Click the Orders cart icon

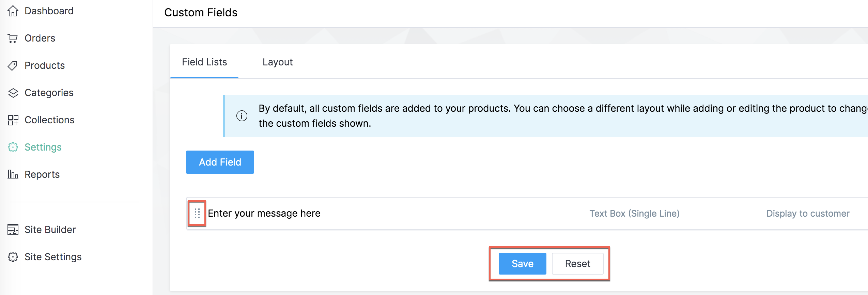pos(13,38)
